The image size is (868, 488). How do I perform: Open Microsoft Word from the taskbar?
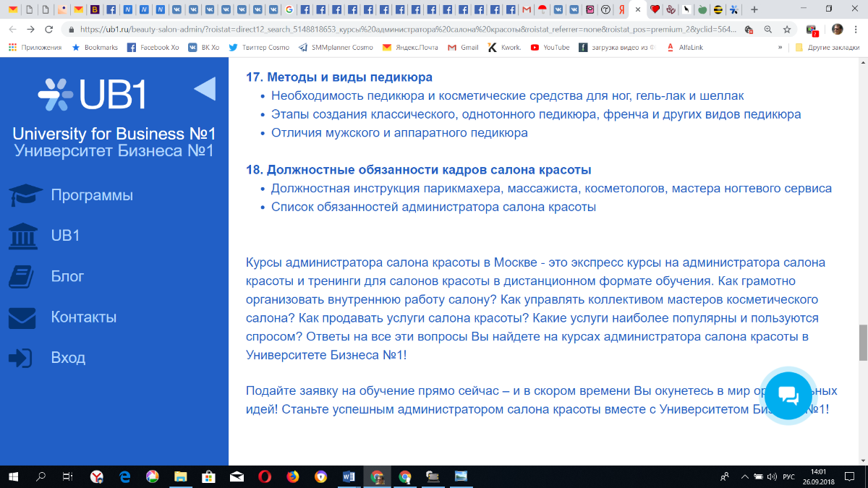pyautogui.click(x=347, y=476)
